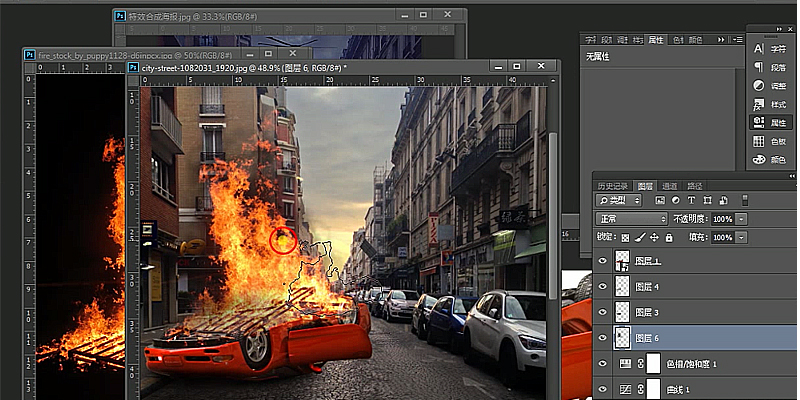Open the layer filter 类型 dropdown

(x=618, y=200)
